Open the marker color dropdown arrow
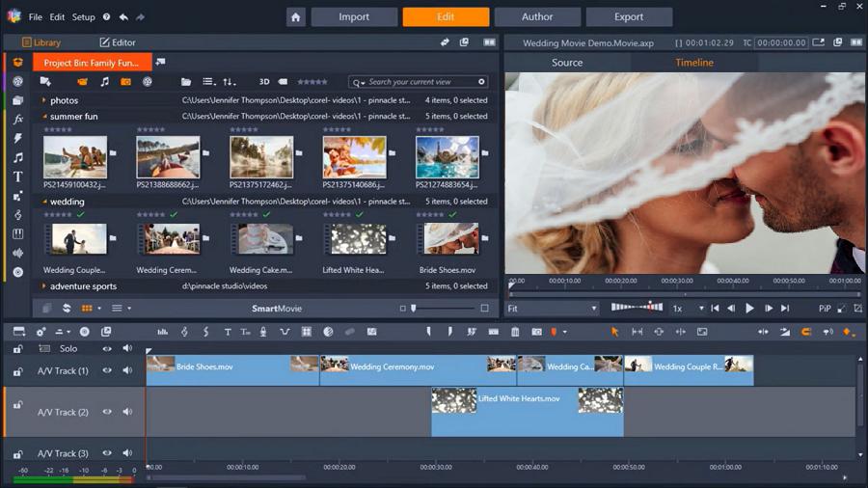The image size is (868, 488). click(564, 332)
